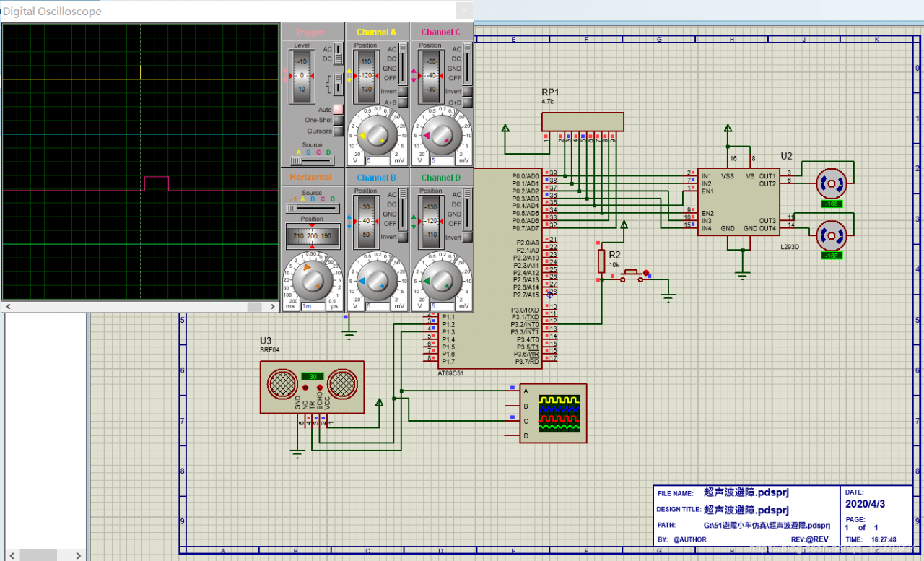
Task: Click the Trigger Level thumbwheel
Action: point(303,75)
